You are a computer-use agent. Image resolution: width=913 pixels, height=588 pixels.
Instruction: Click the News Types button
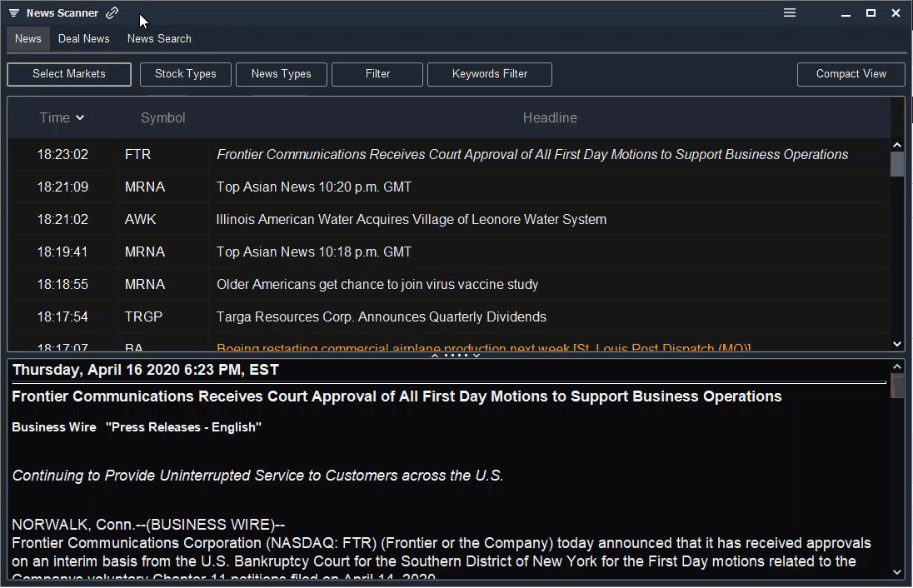click(x=281, y=74)
